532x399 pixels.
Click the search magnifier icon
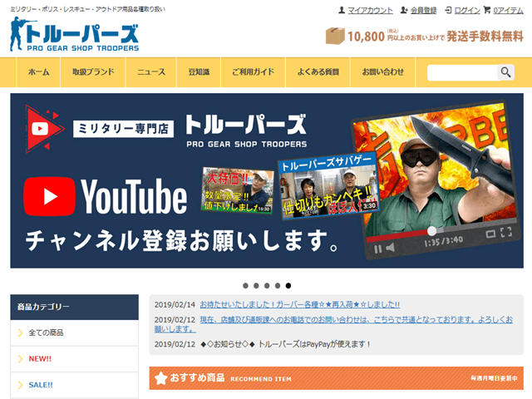505,72
